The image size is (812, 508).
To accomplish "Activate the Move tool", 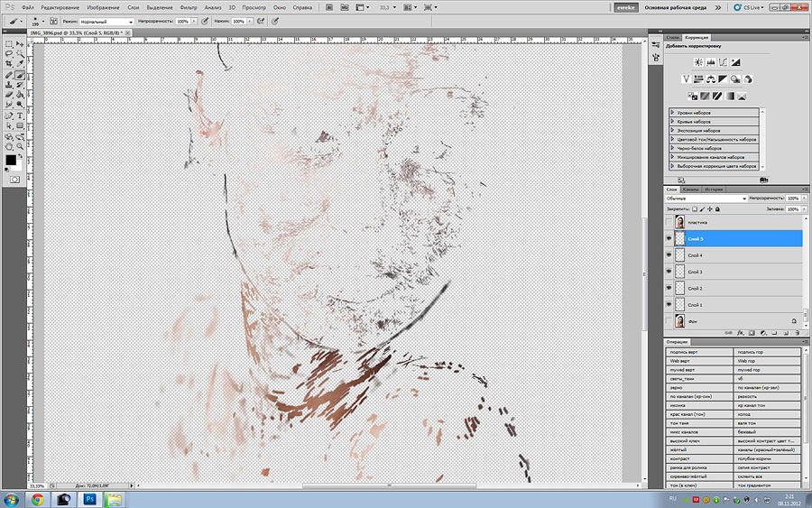I will (19, 43).
